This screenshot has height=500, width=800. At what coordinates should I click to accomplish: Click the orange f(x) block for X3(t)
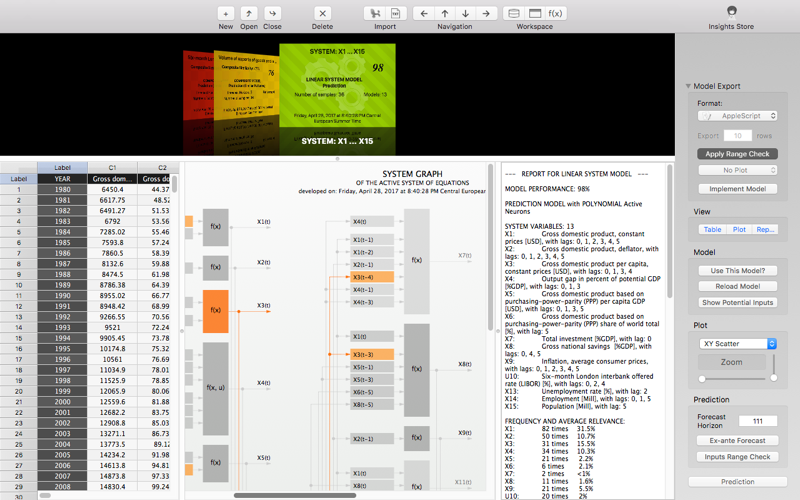[215, 311]
